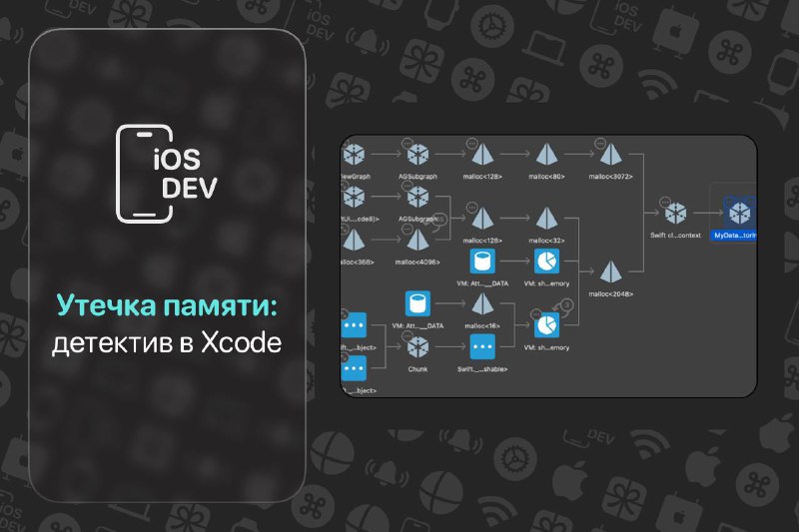Viewport: 799px width, 532px height.
Task: Select the Swift cl...context node
Action: 676,213
